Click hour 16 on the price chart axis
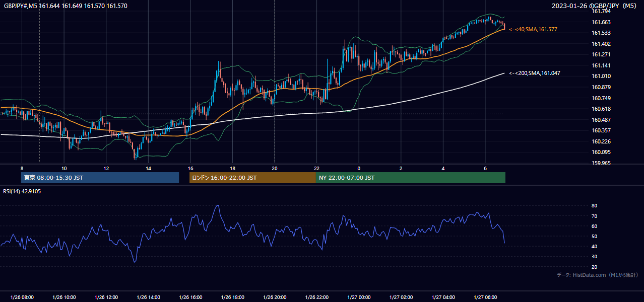 [190, 168]
